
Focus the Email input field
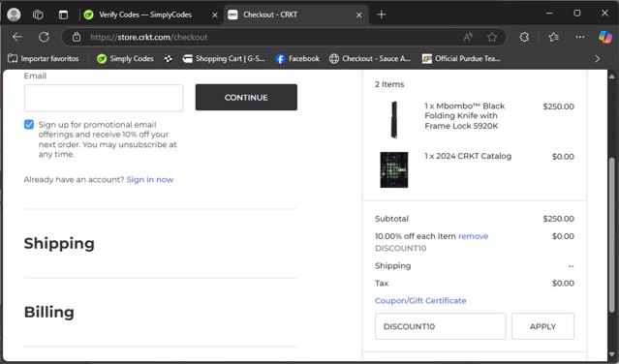pos(104,98)
